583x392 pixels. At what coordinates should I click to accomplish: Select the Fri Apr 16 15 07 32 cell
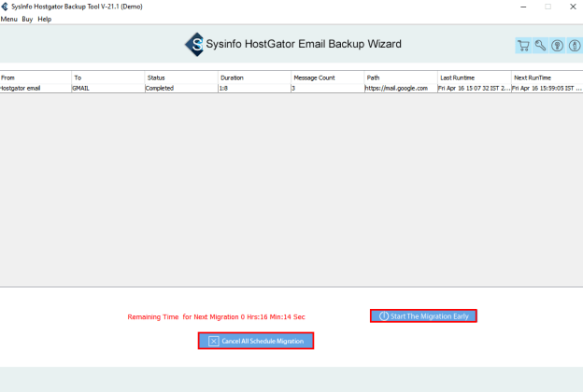[475, 89]
